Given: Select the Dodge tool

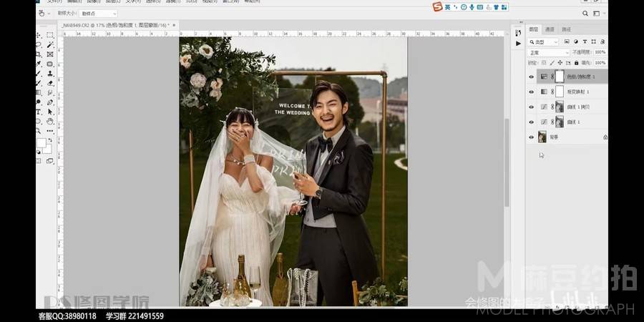Looking at the screenshot, I should 39,102.
